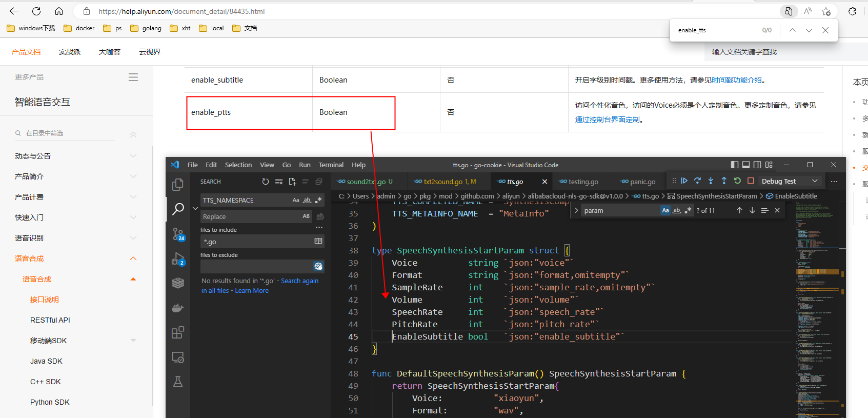Toggle Use Regular Expression in sidebar search

(x=318, y=200)
